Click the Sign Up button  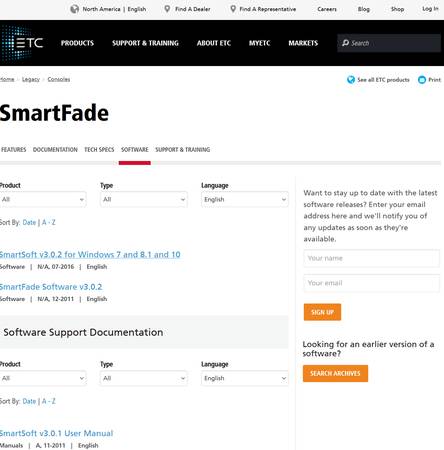pos(322,312)
